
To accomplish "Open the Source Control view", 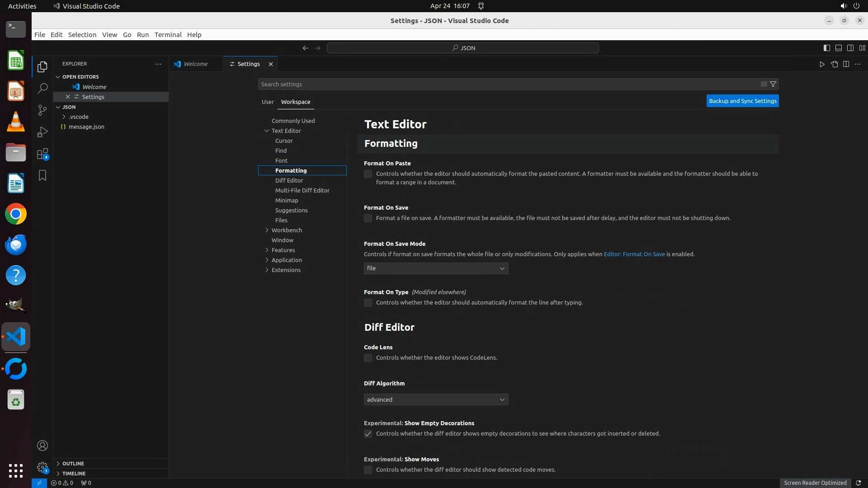I will tap(42, 110).
